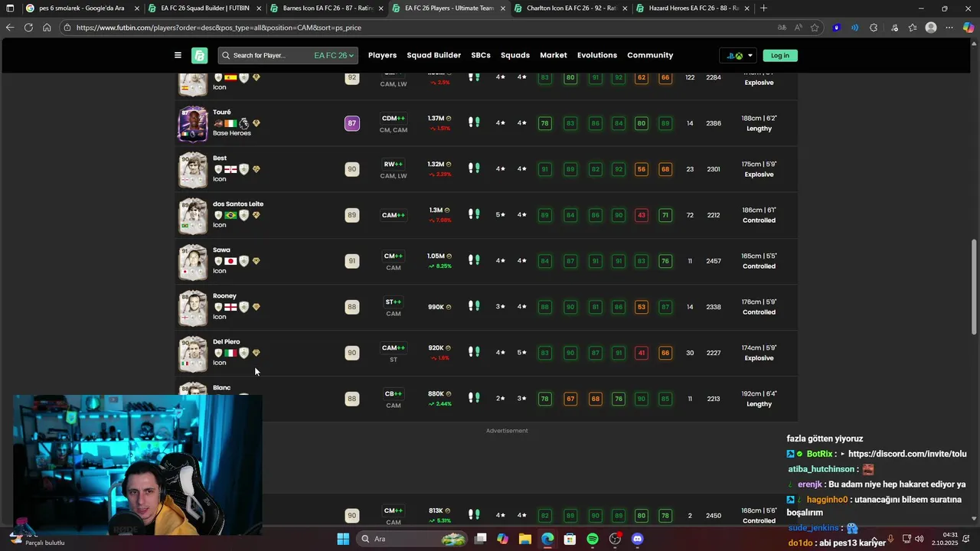Viewport: 980px width, 551px height.
Task: Click the Futbin logo icon
Action: [x=200, y=55]
